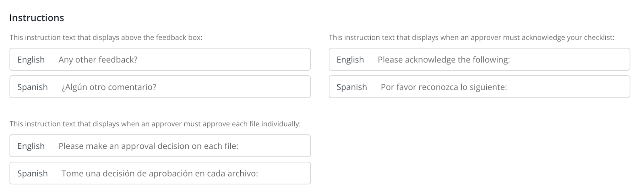This screenshot has height=196, width=644.
Task: Click the English label in the file approval group
Action: coord(31,146)
